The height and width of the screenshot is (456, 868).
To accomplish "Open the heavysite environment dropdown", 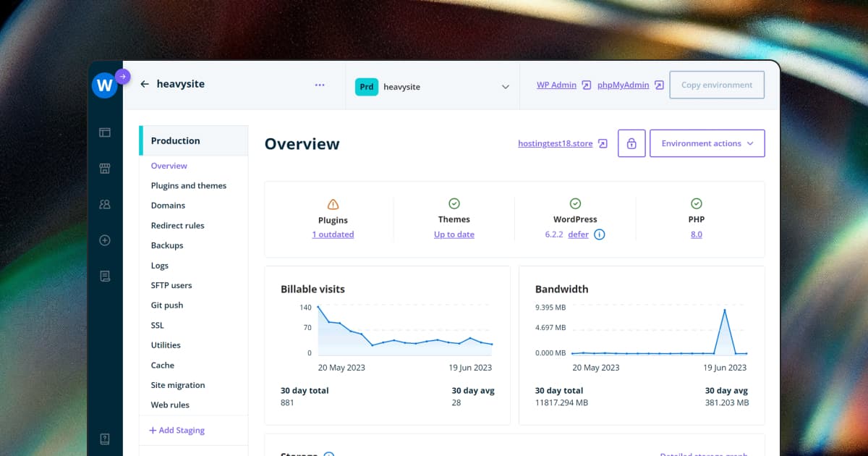I will click(x=433, y=87).
